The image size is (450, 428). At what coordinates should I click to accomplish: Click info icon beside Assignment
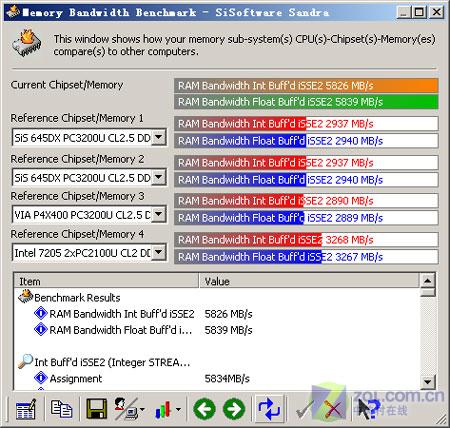coord(41,378)
